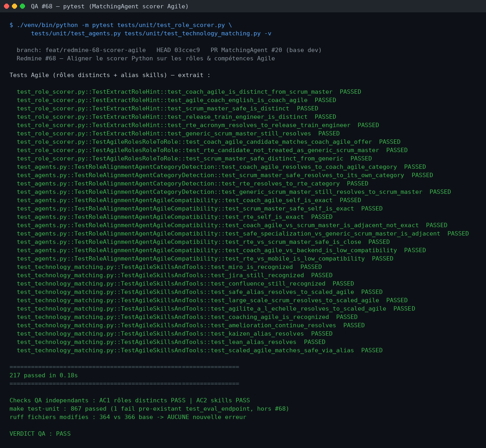Select test_safe_specialization_vs_generic_scrum_master_is_adjacent line

tap(243, 234)
